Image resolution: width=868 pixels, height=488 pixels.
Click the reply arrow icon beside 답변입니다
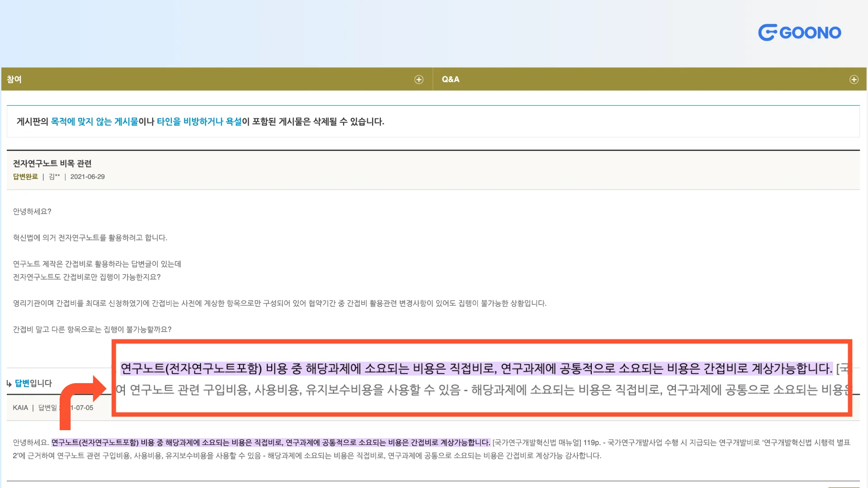(9, 384)
